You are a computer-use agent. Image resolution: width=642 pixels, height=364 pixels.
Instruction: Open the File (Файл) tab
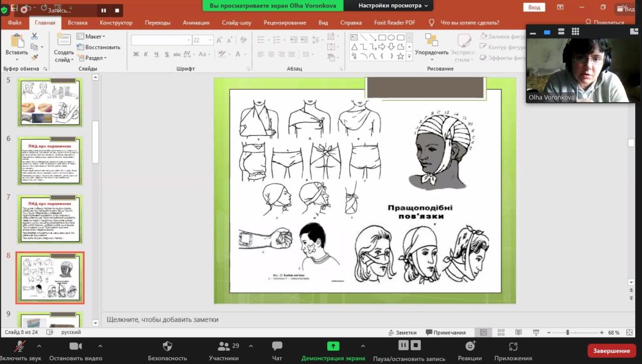click(15, 23)
